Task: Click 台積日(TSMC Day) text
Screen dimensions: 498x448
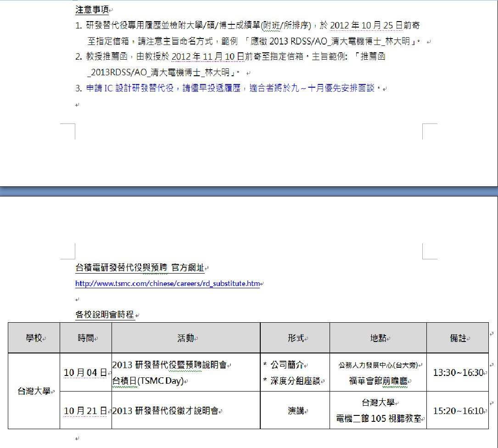Action: pos(148,381)
